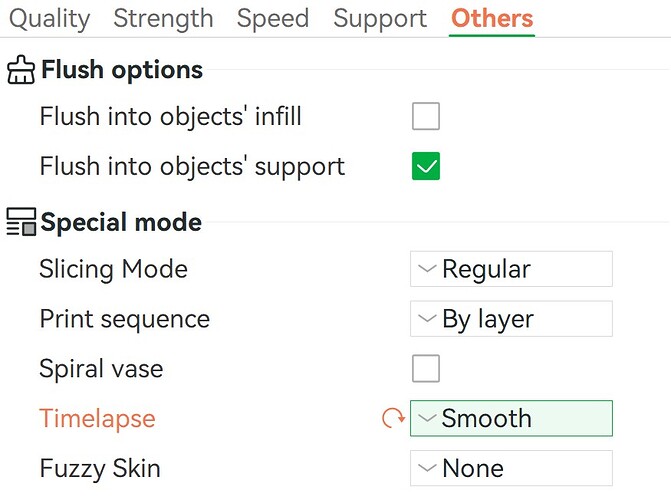671x500 pixels.
Task: Click the Slicing Mode dropdown chevron
Action: [x=427, y=269]
